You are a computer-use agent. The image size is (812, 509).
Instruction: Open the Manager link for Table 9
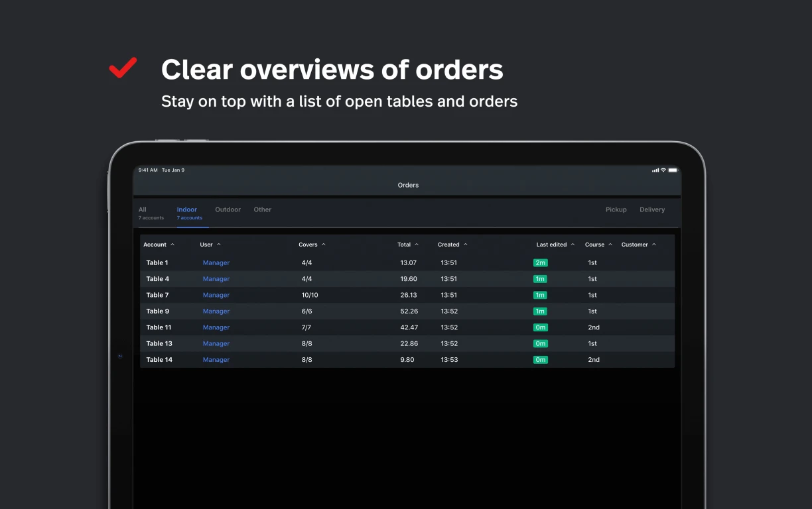coord(216,311)
